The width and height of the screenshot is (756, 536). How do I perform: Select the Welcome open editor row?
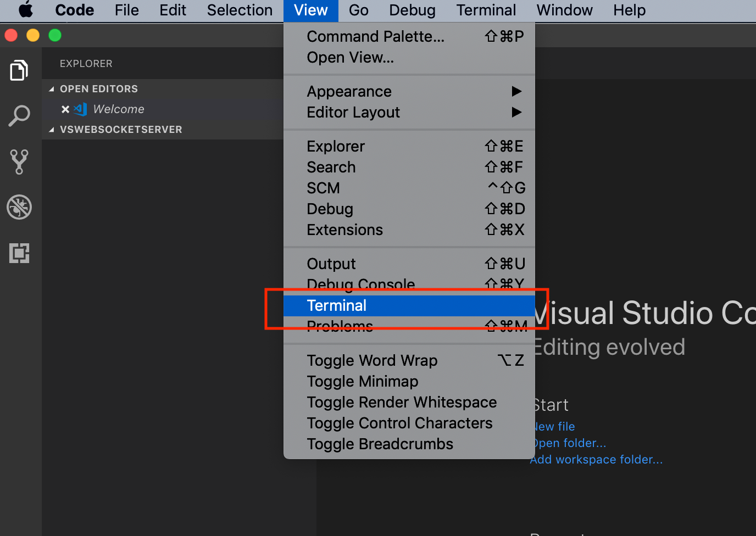(163, 109)
